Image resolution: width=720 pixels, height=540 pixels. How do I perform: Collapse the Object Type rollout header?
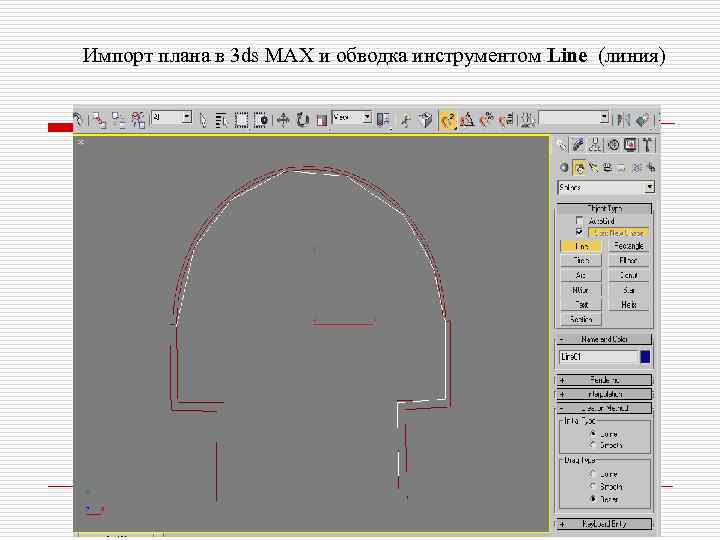(x=604, y=208)
